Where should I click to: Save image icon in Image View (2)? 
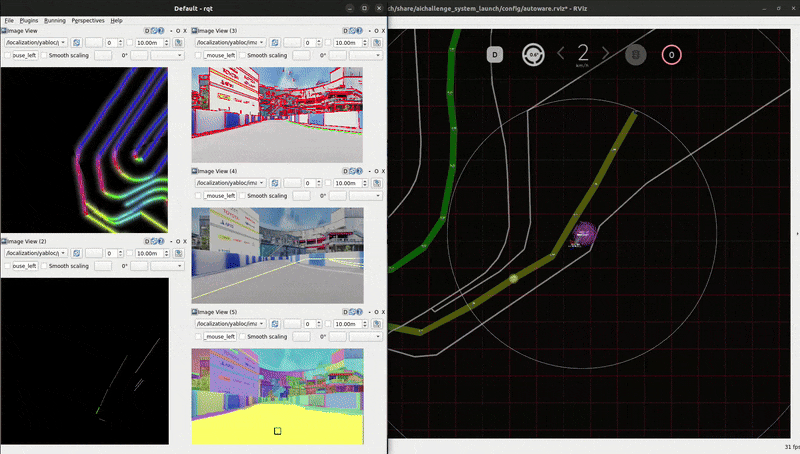coord(179,254)
